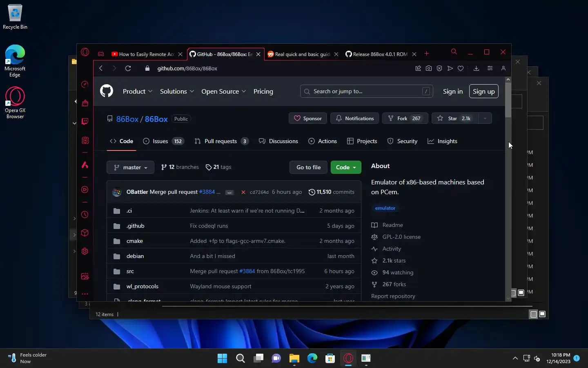This screenshot has height=368, width=588.
Task: Expand the Star lists dropdown arrow
Action: click(x=485, y=119)
